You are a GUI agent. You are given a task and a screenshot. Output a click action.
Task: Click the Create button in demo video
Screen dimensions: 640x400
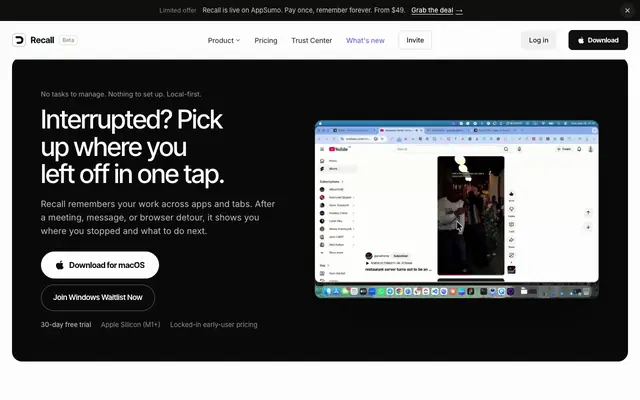564,149
